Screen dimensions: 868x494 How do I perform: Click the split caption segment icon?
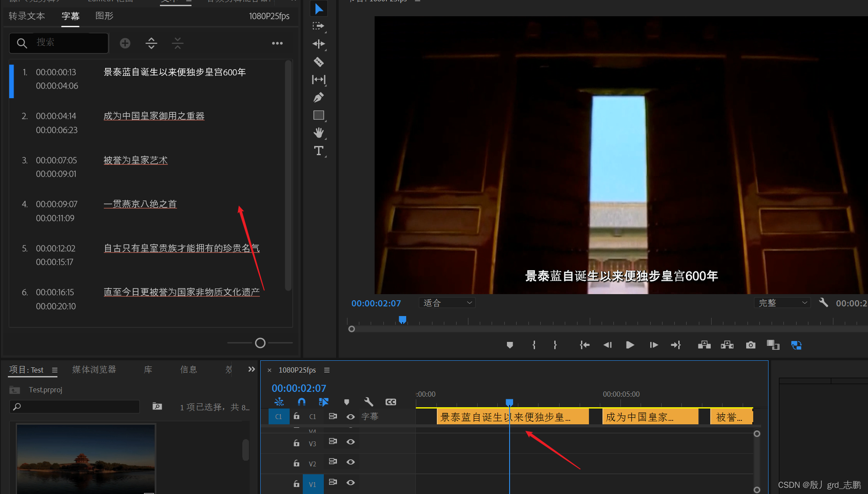pos(151,43)
